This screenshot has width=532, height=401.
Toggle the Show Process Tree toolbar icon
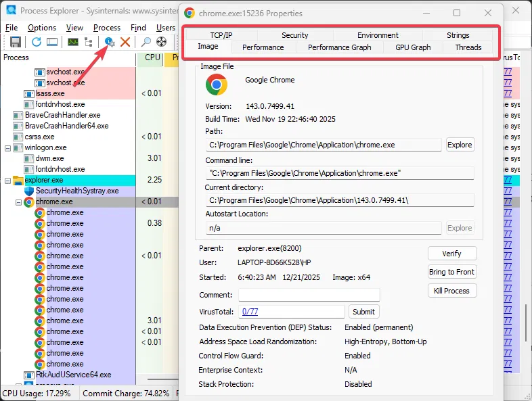click(89, 42)
